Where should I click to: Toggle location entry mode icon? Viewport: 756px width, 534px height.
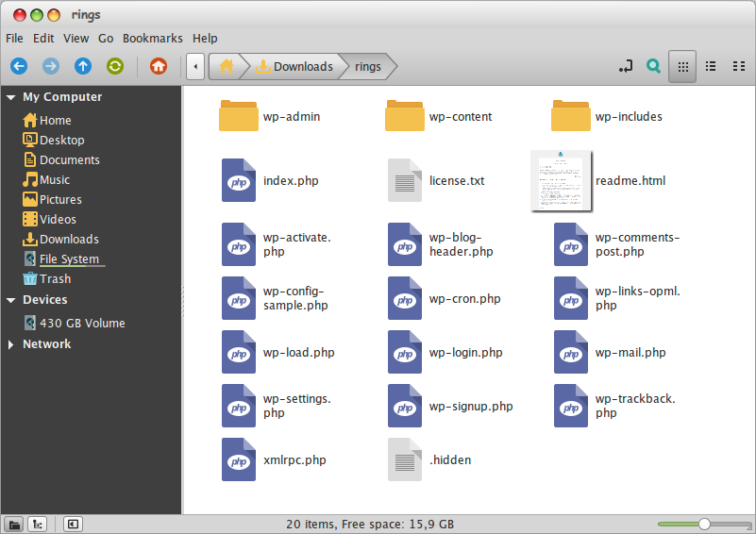coord(626,66)
